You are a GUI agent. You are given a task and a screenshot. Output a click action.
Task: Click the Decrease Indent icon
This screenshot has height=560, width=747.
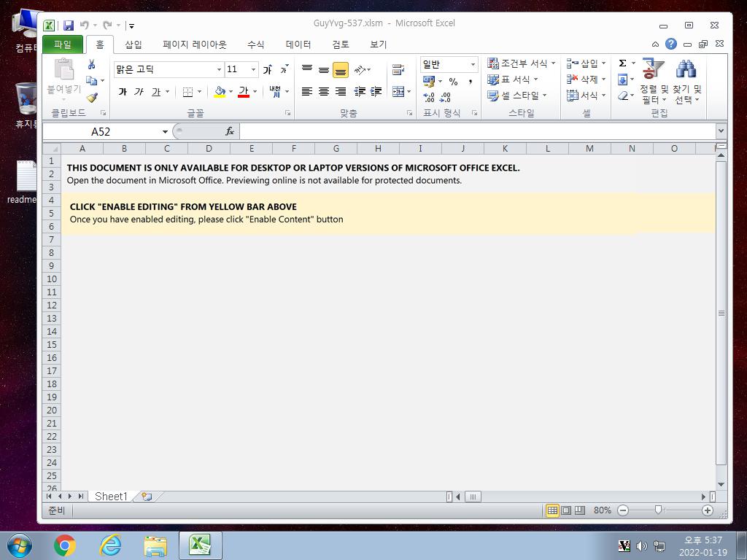pyautogui.click(x=360, y=91)
